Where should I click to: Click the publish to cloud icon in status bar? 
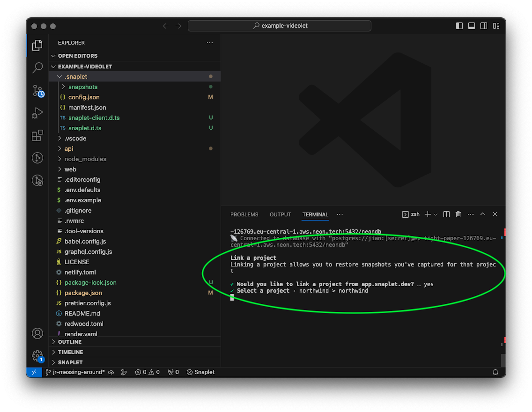point(111,372)
